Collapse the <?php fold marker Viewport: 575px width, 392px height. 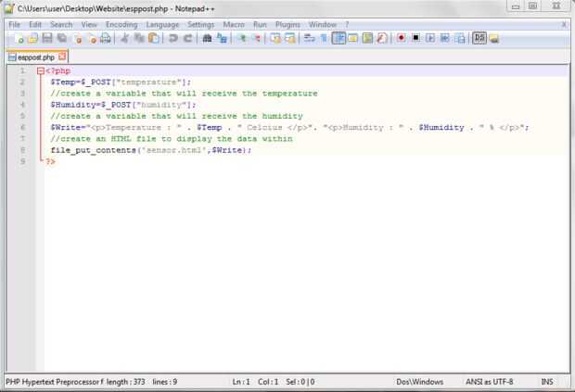(40, 71)
